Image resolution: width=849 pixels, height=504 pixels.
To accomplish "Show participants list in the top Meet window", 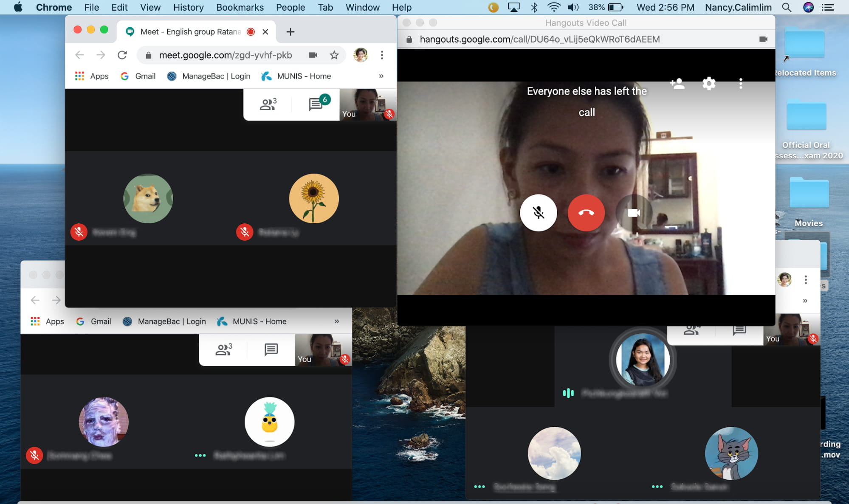I will click(x=268, y=104).
